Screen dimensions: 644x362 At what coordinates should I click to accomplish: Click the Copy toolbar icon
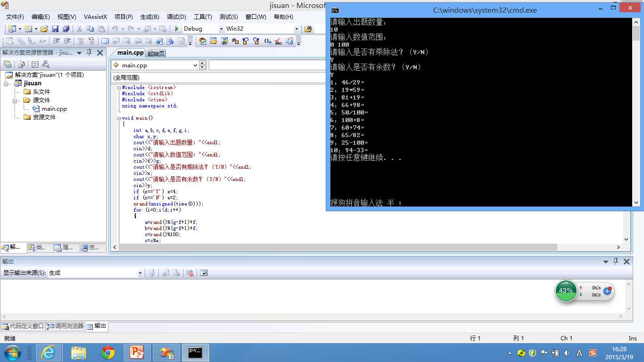tap(90, 29)
